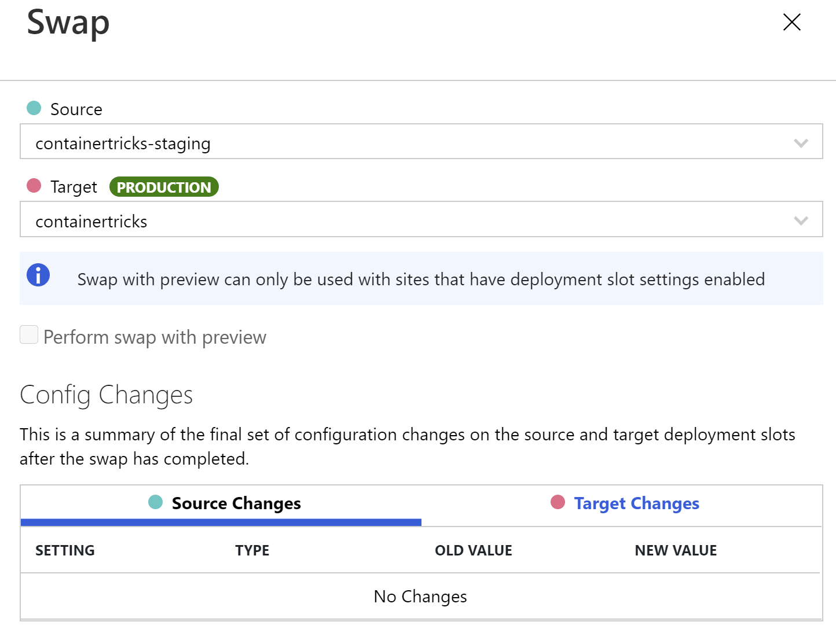
Task: Click the teal Source indicator dot
Action: point(34,108)
